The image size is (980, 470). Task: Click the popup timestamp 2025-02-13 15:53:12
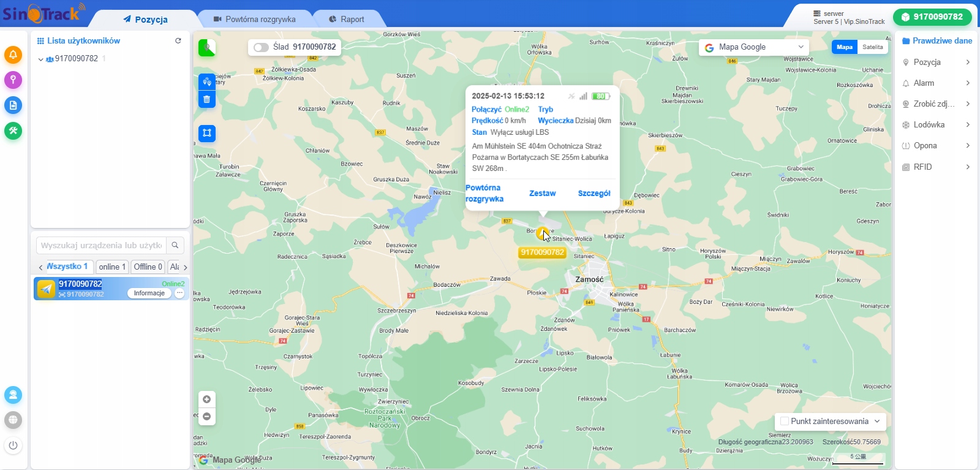[x=508, y=96]
